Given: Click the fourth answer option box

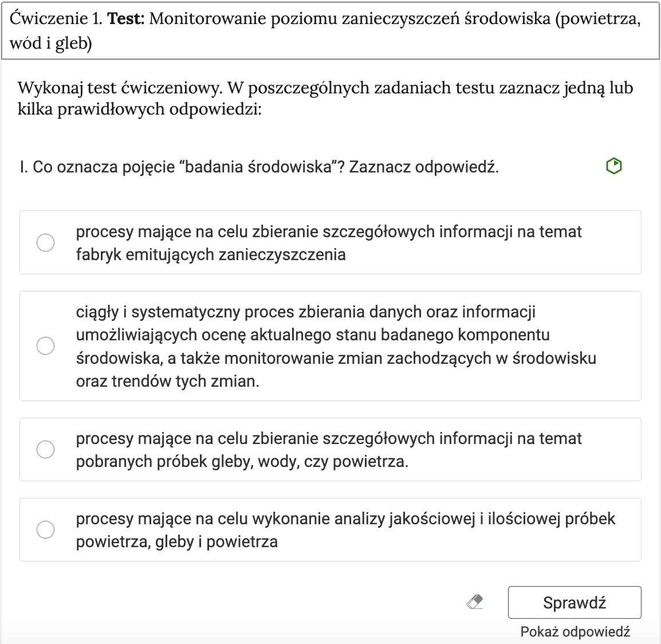Looking at the screenshot, I should (x=331, y=530).
